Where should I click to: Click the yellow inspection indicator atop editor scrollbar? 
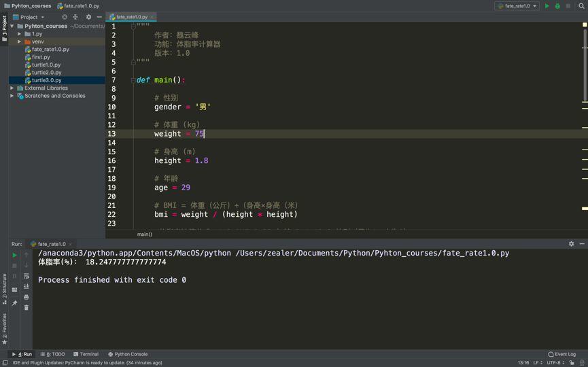coord(584,24)
